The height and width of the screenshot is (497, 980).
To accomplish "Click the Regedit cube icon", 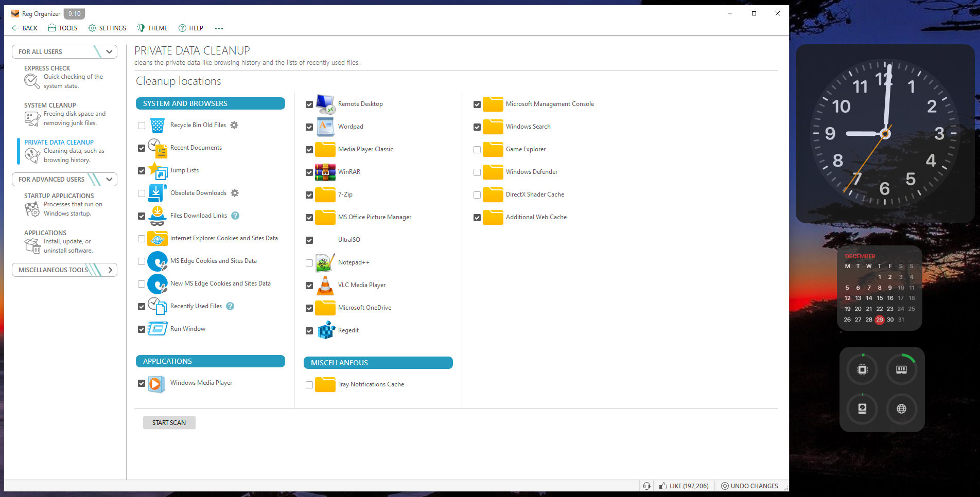I will [326, 330].
